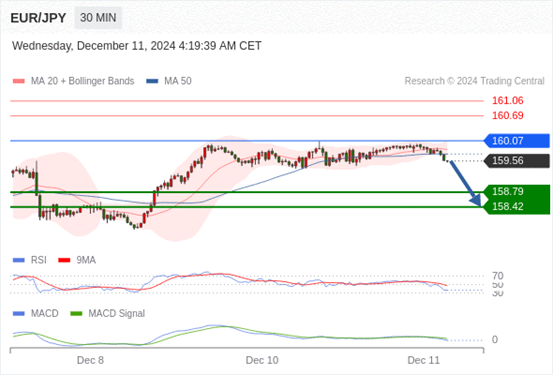Click the Dec 8 date axis label

pos(90,360)
